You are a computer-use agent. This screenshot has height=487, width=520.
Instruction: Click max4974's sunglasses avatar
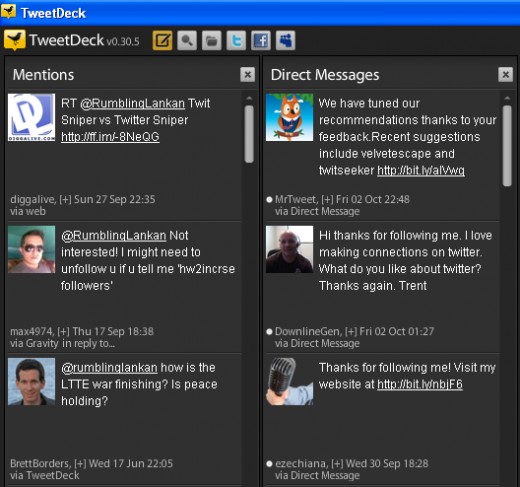point(32,249)
